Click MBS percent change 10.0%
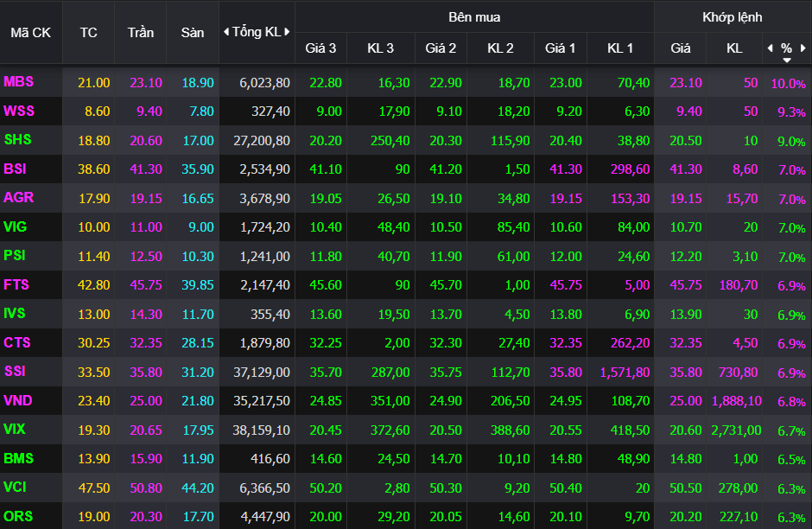This screenshot has height=529, width=812. (x=788, y=84)
